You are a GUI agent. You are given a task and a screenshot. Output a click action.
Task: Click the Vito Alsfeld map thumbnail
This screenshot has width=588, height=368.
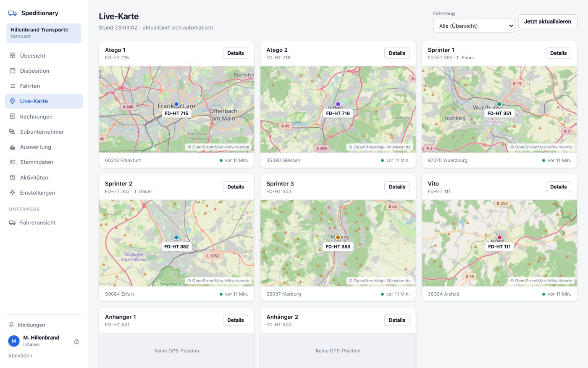(499, 243)
